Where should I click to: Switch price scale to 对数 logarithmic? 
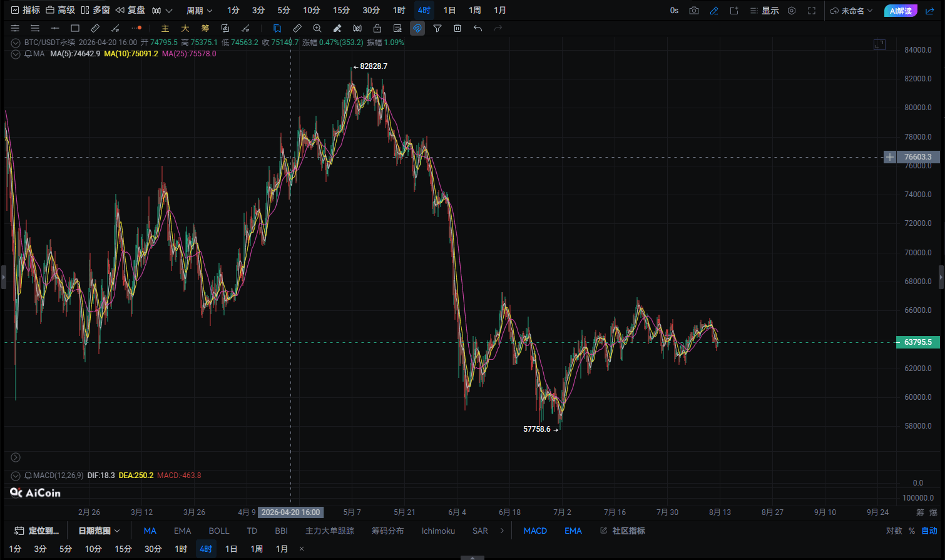coord(894,531)
